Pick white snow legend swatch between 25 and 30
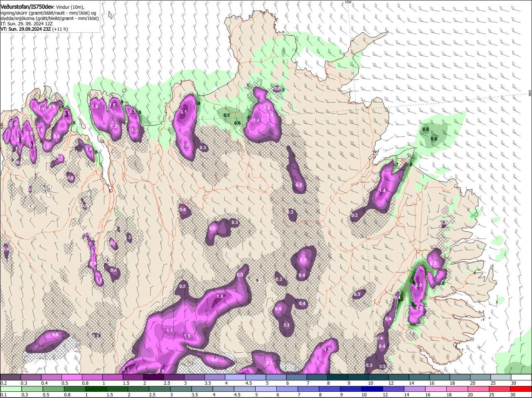The height and width of the screenshot is (398, 532). [x=502, y=377]
